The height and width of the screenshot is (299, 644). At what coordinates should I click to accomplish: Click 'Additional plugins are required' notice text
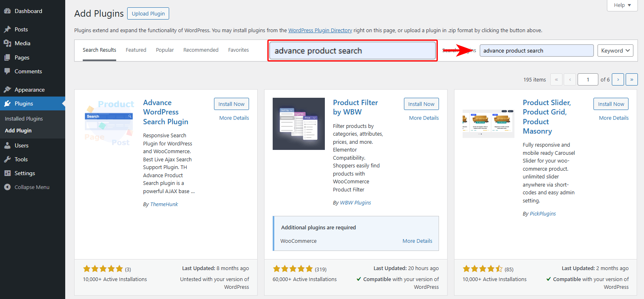pos(318,227)
